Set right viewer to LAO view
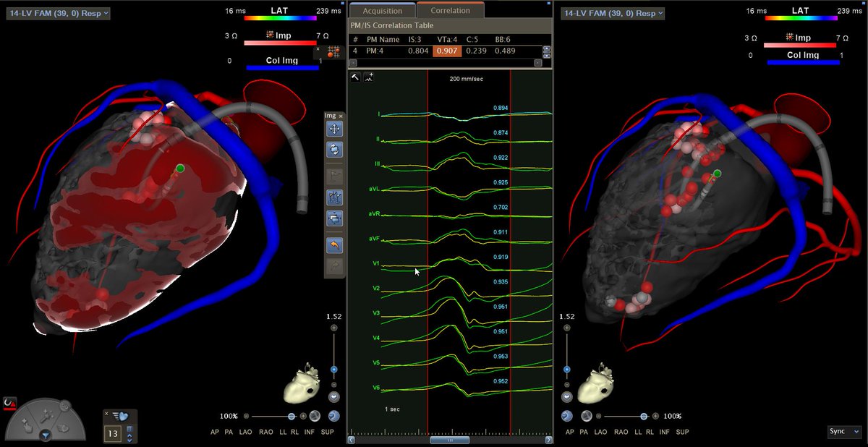Screen dimensions: 868x447 pos(600,432)
